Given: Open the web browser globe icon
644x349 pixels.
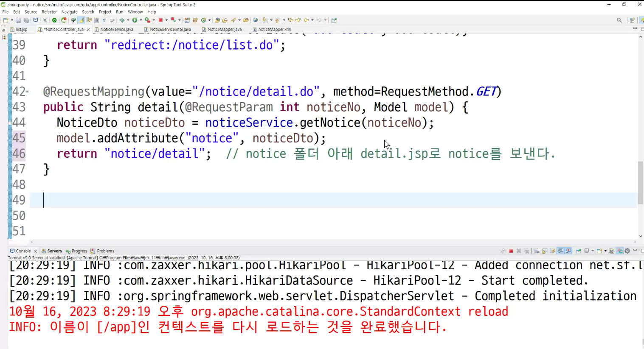Looking at the screenshot, I should [255, 20].
